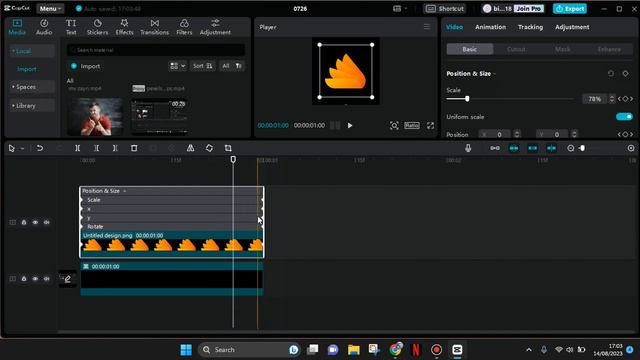Reset Position & Size settings
The width and height of the screenshot is (640, 360).
tap(611, 73)
